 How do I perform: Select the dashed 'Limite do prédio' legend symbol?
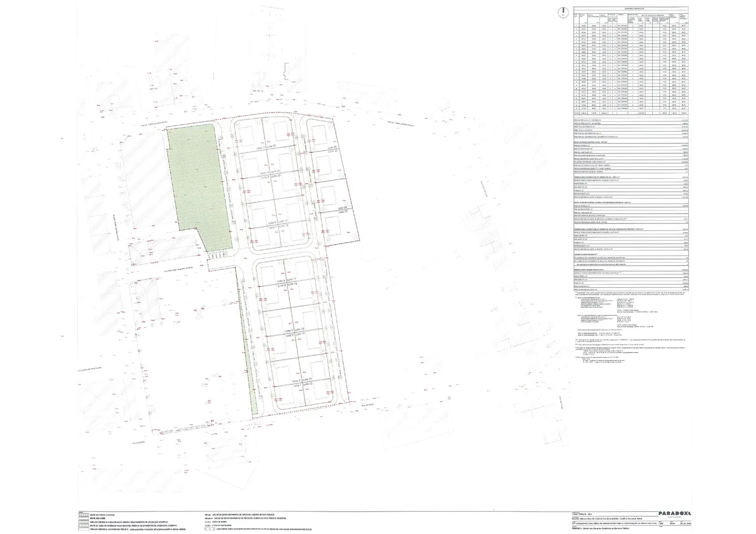tap(83, 515)
